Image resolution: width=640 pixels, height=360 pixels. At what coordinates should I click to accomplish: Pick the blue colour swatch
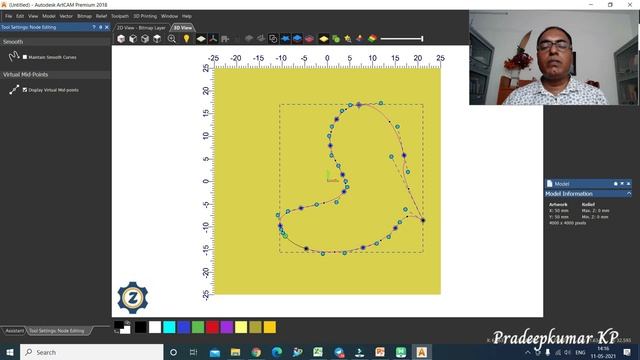pyautogui.click(x=184, y=327)
